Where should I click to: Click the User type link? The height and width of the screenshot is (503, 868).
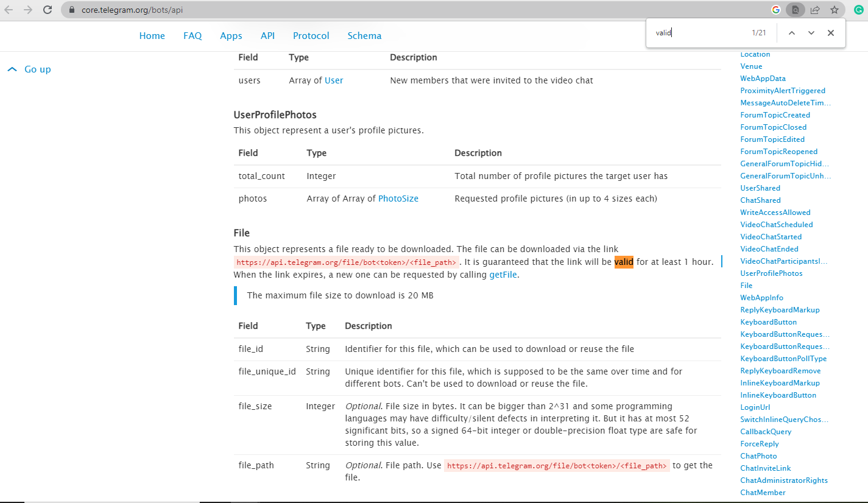point(334,80)
